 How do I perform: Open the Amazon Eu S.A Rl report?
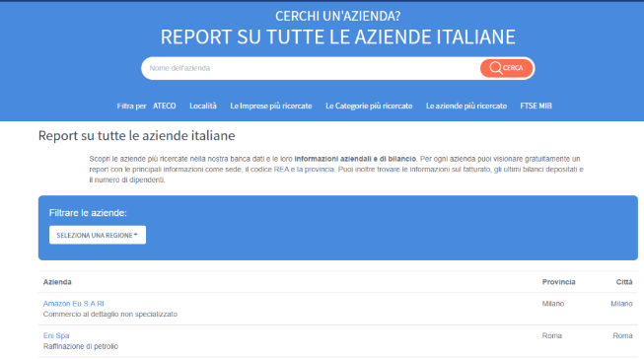[74, 304]
